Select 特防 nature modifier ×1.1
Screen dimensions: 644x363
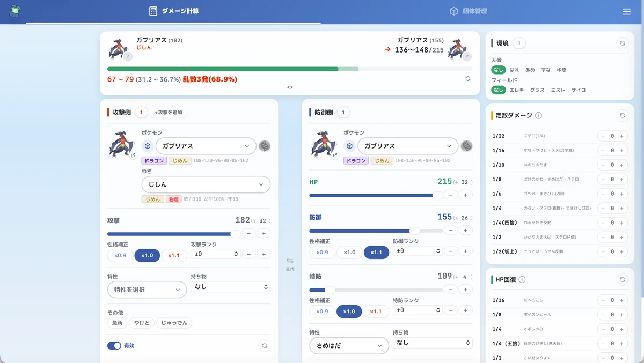[x=376, y=311]
